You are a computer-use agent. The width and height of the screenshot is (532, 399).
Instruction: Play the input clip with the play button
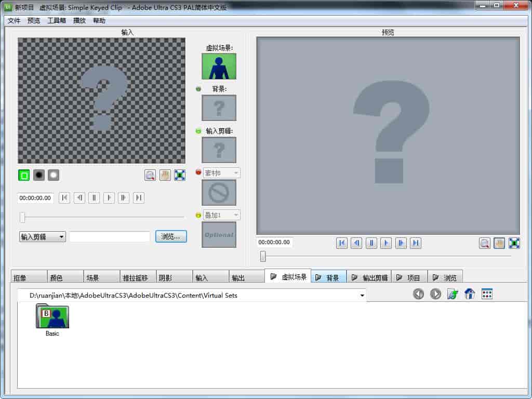[x=109, y=198]
